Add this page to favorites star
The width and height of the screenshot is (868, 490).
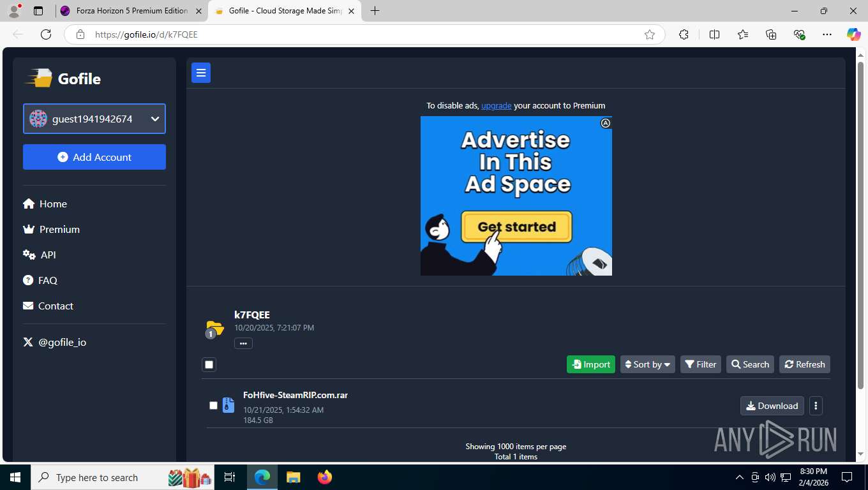[x=650, y=34]
